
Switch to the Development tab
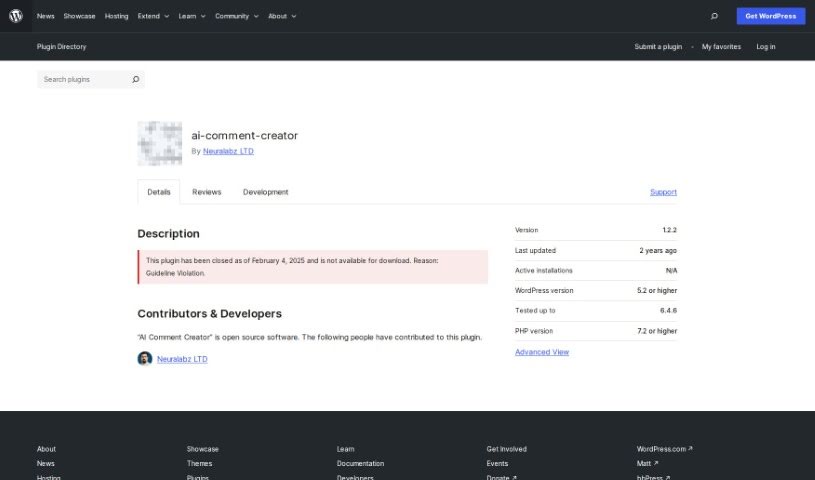click(x=266, y=192)
